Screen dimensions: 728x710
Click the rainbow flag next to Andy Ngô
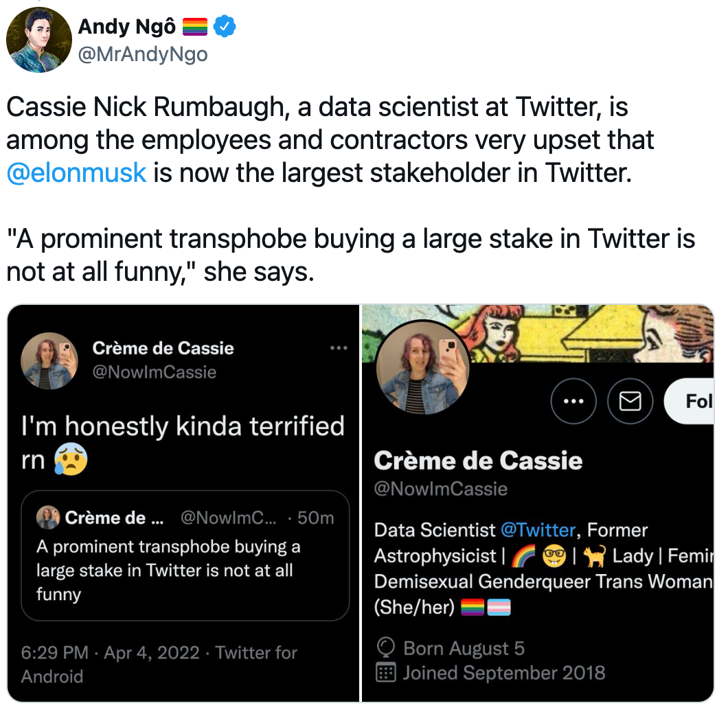click(x=195, y=27)
